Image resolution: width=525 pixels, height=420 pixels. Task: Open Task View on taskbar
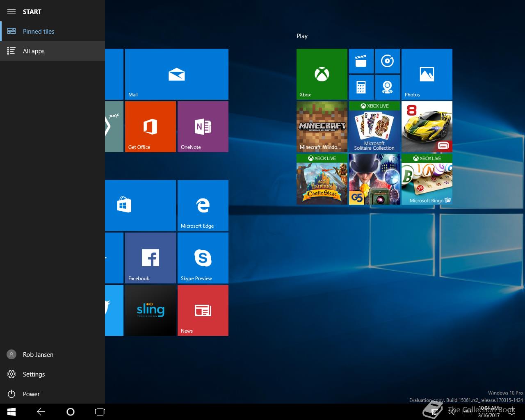100,412
